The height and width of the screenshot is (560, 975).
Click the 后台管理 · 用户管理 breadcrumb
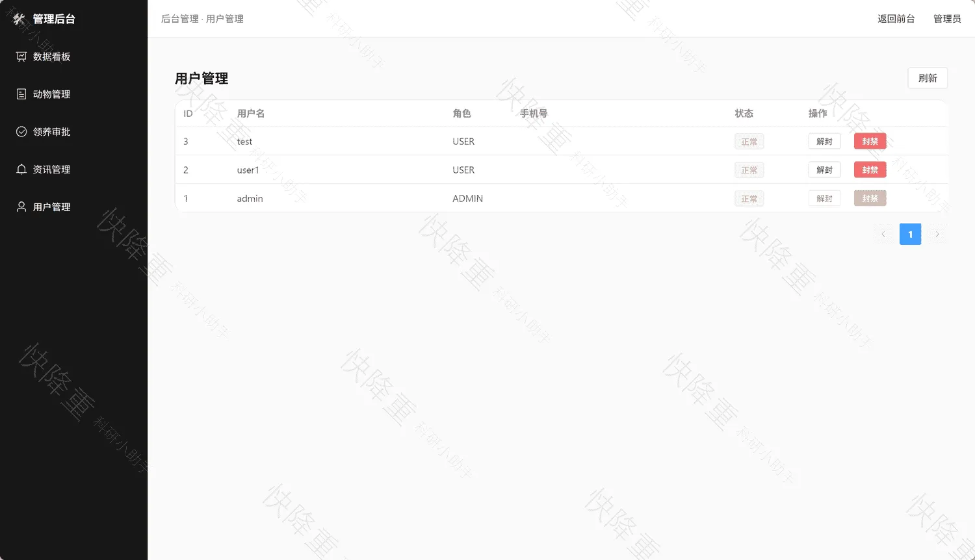point(202,19)
